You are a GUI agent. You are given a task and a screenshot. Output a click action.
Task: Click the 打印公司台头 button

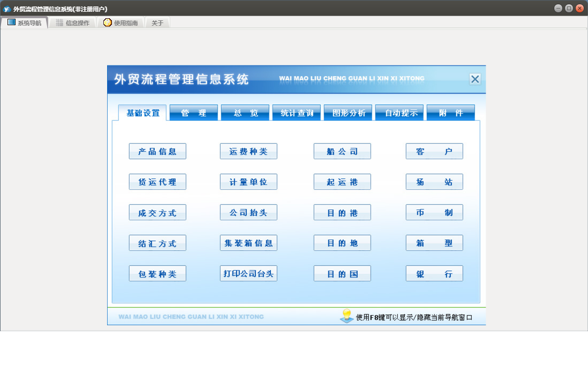pos(248,274)
